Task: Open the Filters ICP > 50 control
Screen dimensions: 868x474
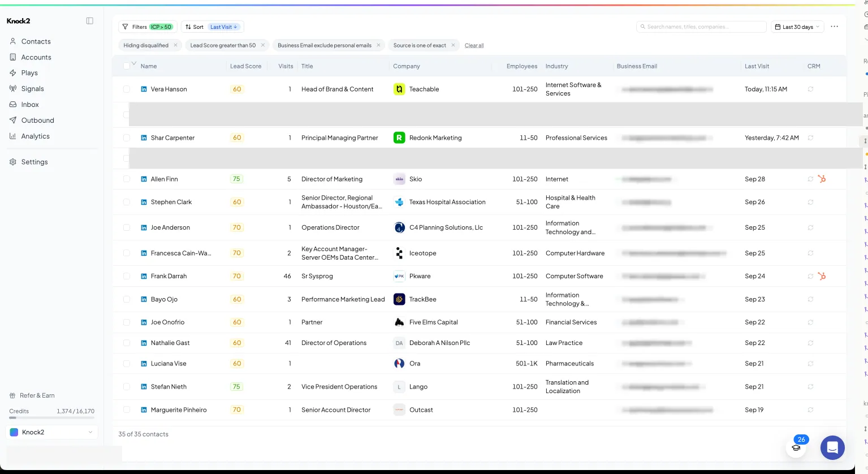Action: [148, 27]
